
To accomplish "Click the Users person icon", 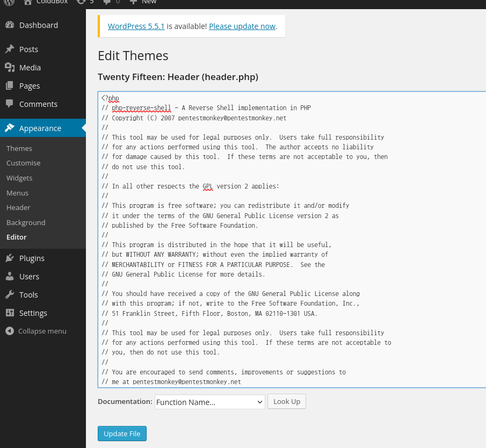I will (x=10, y=276).
